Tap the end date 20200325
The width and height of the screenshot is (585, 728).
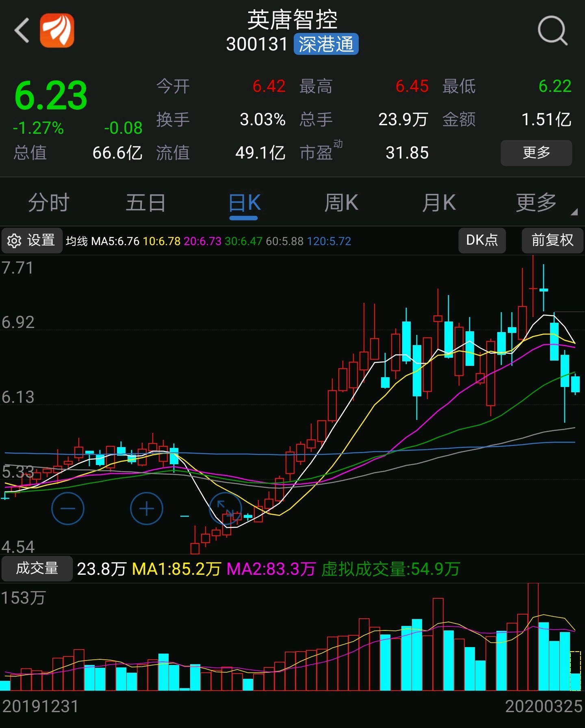point(544,706)
